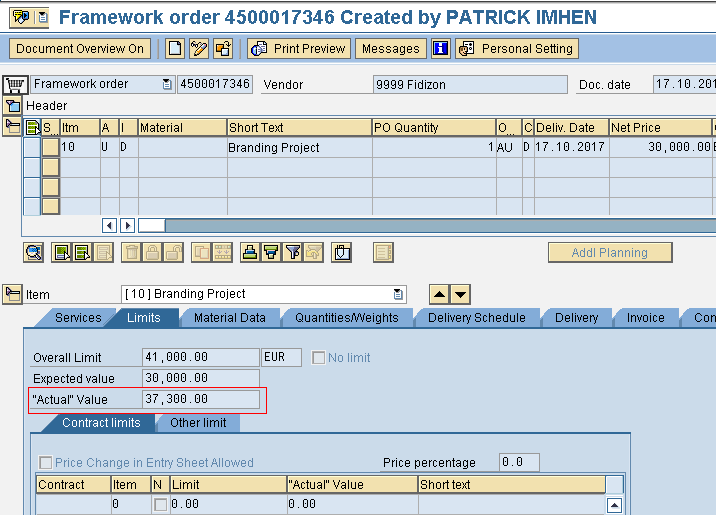Image resolution: width=716 pixels, height=515 pixels.
Task: Select the row marker for item 10
Action: coord(32,147)
